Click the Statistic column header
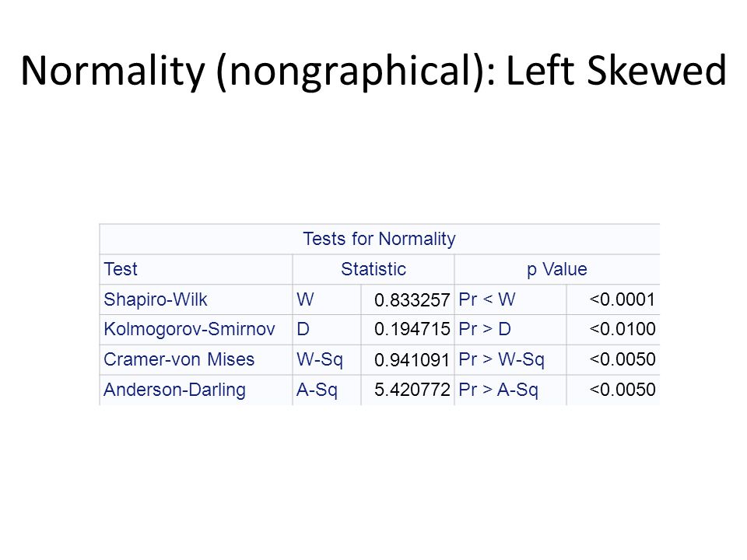Screen dimensions: 747x560 (x=373, y=269)
